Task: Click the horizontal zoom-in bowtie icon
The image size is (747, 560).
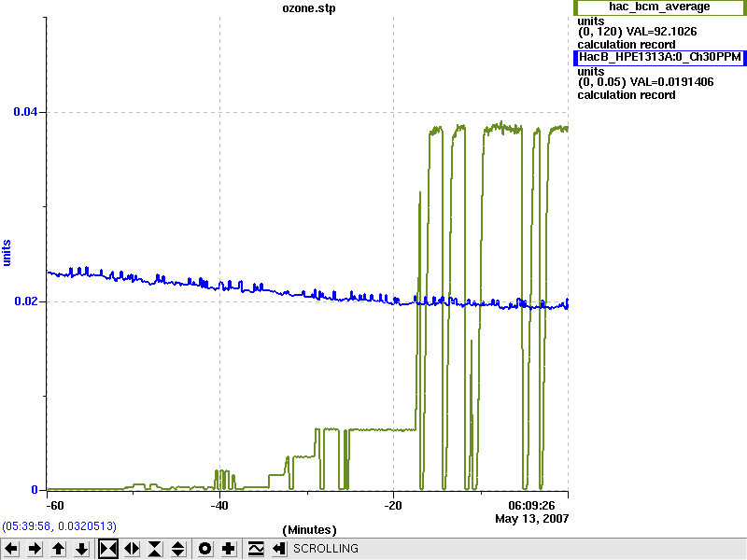Action: pos(108,549)
